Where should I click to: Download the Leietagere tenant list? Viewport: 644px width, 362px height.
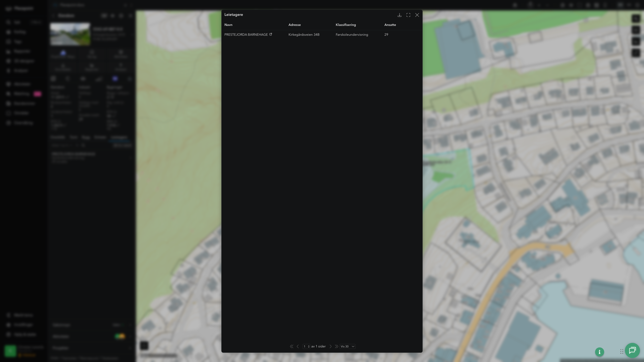[399, 15]
